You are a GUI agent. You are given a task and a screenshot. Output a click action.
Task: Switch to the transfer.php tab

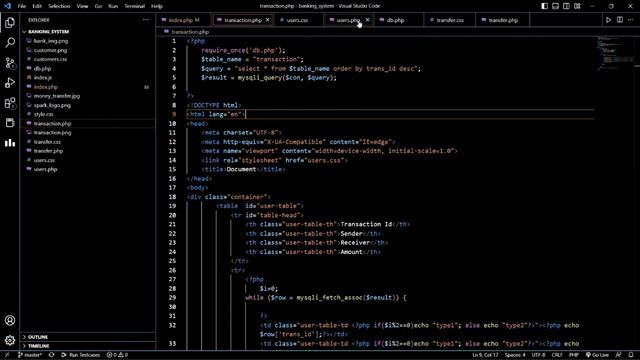tap(503, 20)
